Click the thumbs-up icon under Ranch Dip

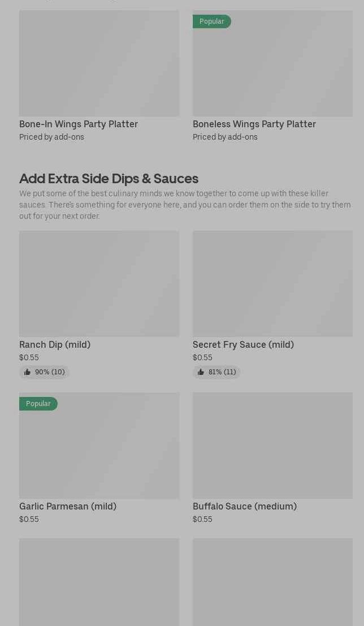[x=27, y=372]
